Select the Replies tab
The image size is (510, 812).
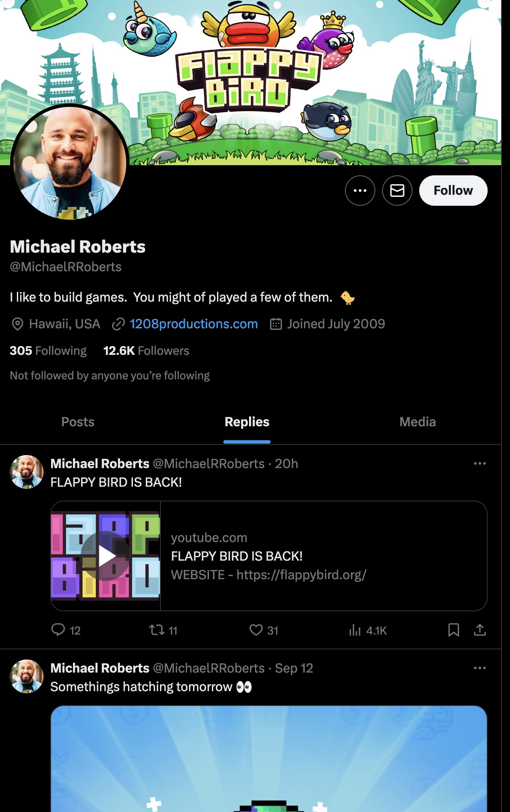(x=247, y=422)
